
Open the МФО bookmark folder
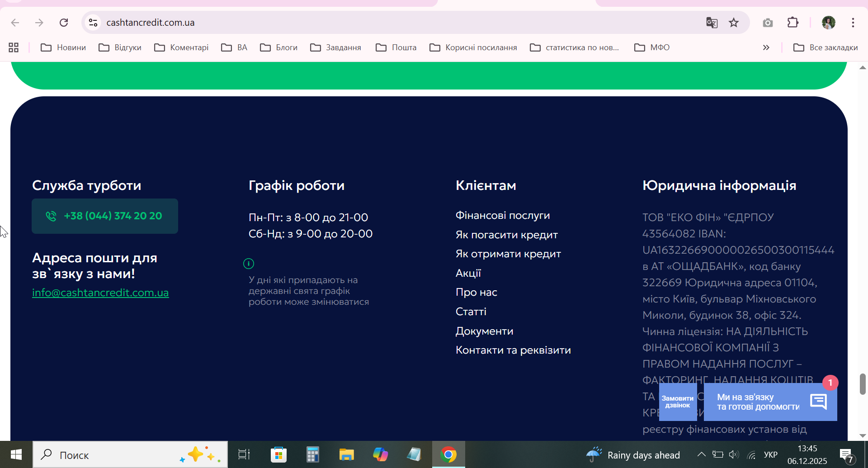coord(652,47)
